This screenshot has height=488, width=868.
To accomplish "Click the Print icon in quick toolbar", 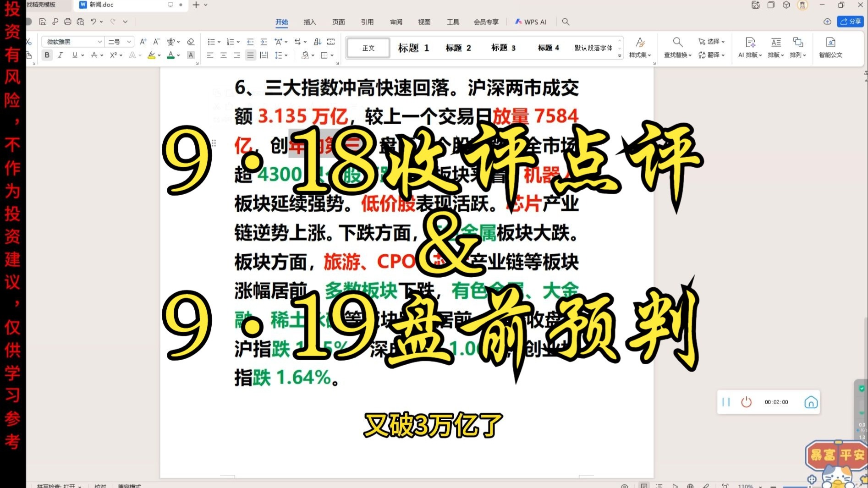I will tap(68, 22).
